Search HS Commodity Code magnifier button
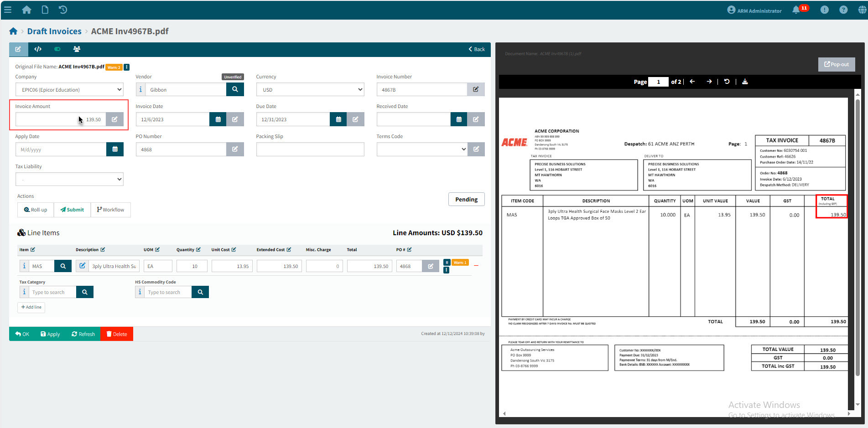Viewport: 868px width, 428px height. point(200,292)
